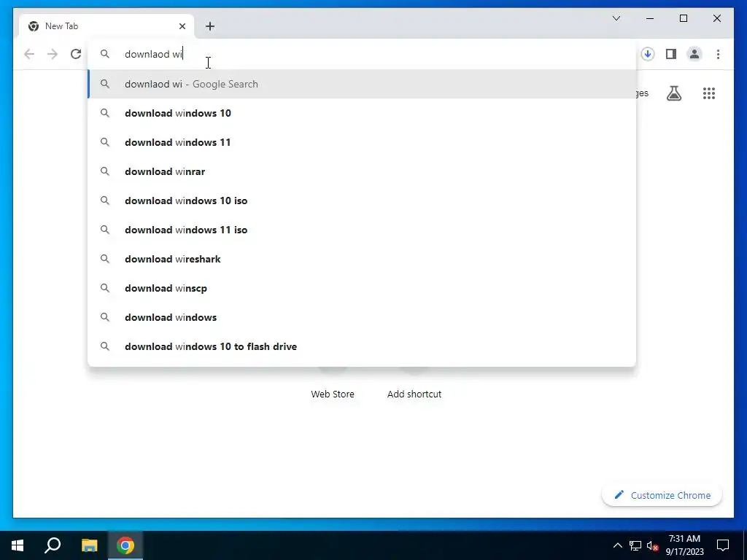Screen dimensions: 747x560
Task: Show hidden tray icons chevron
Action: click(617, 545)
